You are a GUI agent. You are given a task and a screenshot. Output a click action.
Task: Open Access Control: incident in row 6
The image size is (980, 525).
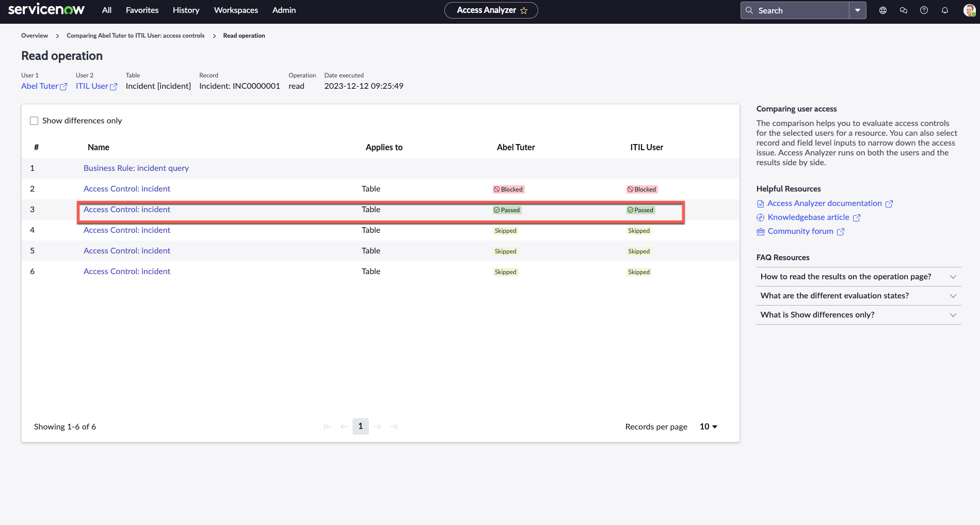pos(127,272)
